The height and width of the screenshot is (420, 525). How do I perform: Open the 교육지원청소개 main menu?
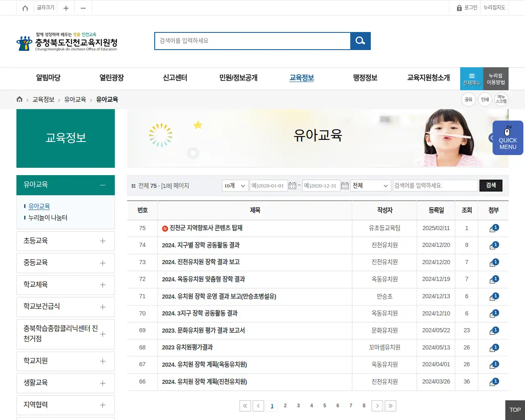428,78
